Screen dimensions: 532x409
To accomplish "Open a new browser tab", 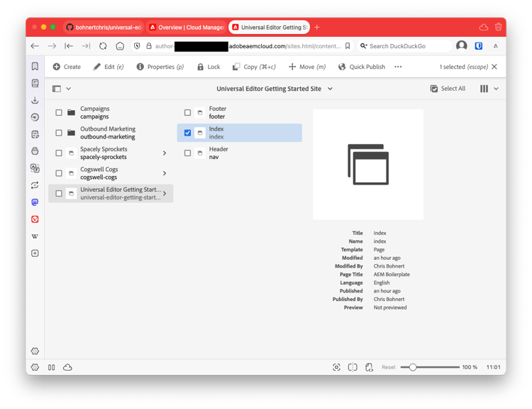I will [x=317, y=27].
